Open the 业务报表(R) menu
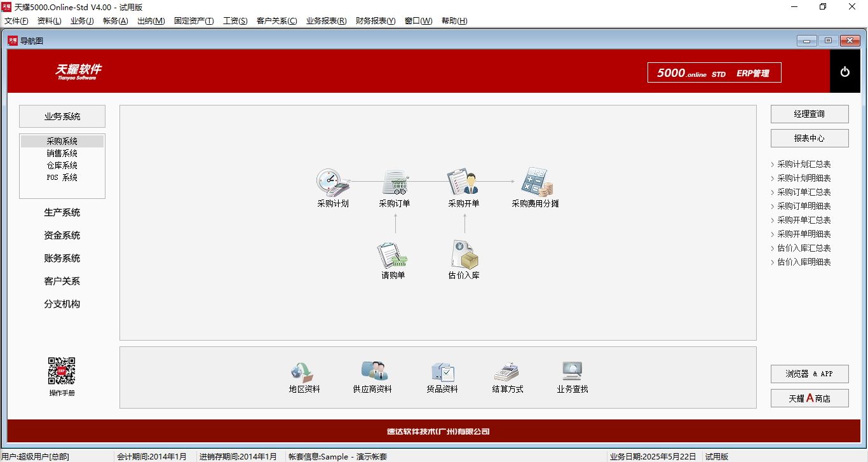The width and height of the screenshot is (868, 462). click(327, 21)
